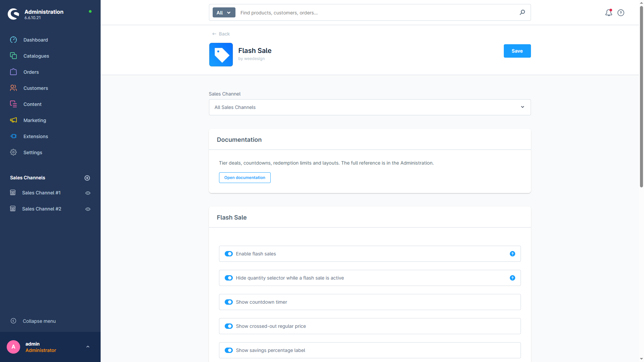Open the help question mark icon in header
644x362 pixels.
tap(621, 13)
